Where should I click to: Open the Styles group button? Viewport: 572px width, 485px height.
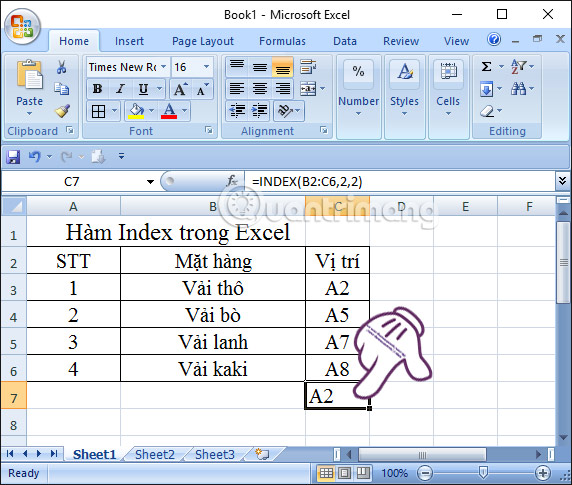pos(405,97)
